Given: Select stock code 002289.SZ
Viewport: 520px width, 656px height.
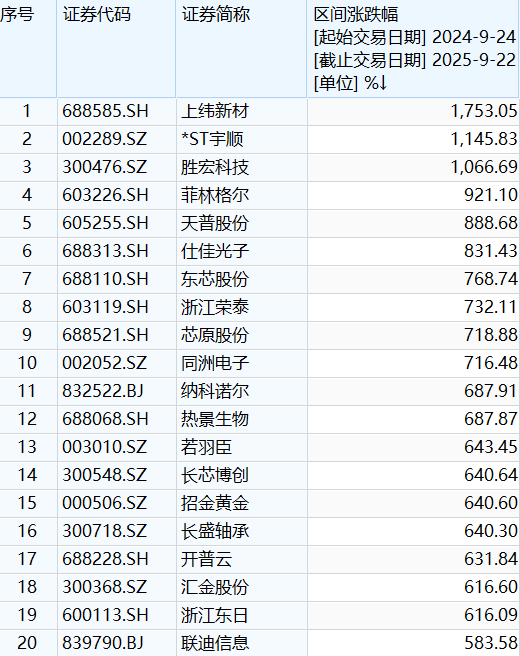Looking at the screenshot, I should point(105,139).
